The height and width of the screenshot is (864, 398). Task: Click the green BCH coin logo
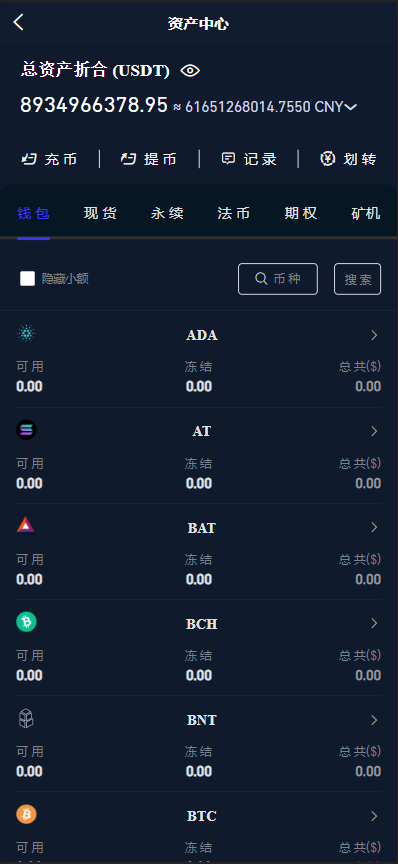[26, 622]
